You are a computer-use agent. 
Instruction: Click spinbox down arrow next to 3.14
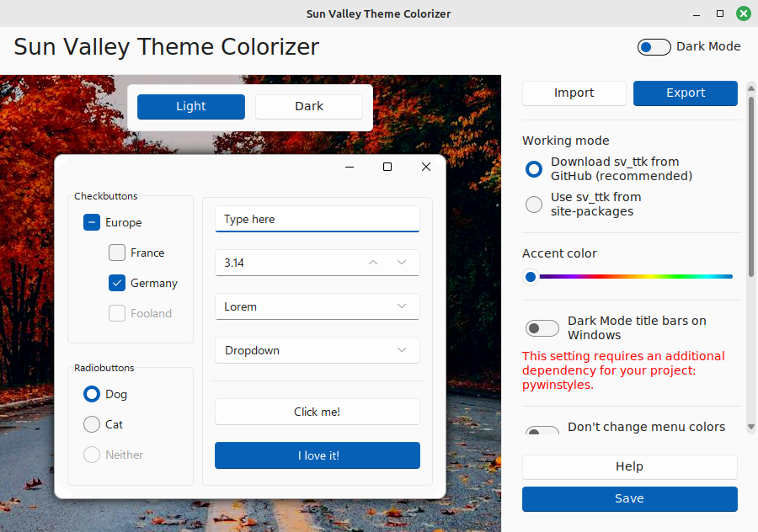402,263
